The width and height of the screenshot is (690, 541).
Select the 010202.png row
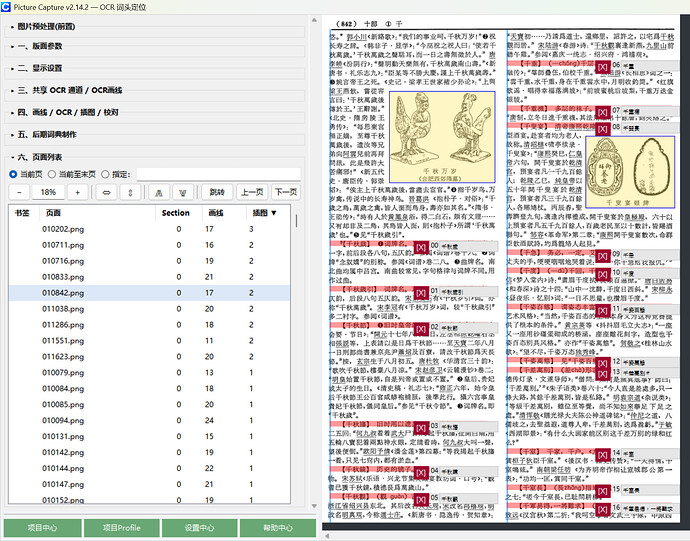(x=149, y=229)
